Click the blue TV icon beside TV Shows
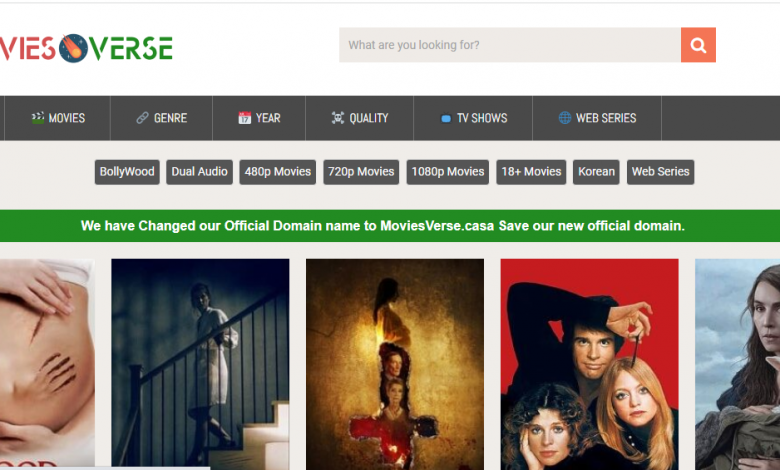This screenshot has width=780, height=470. 446,118
